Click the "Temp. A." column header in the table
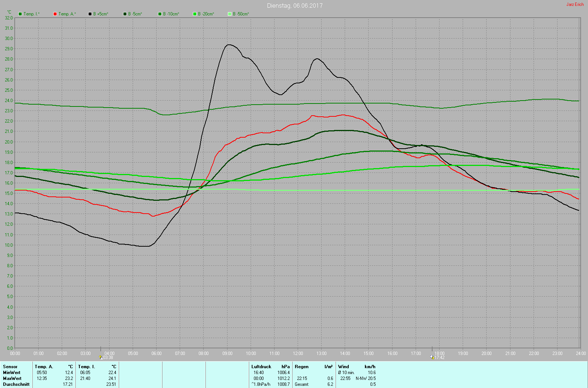Image resolution: width=588 pixels, height=388 pixels. coord(44,367)
